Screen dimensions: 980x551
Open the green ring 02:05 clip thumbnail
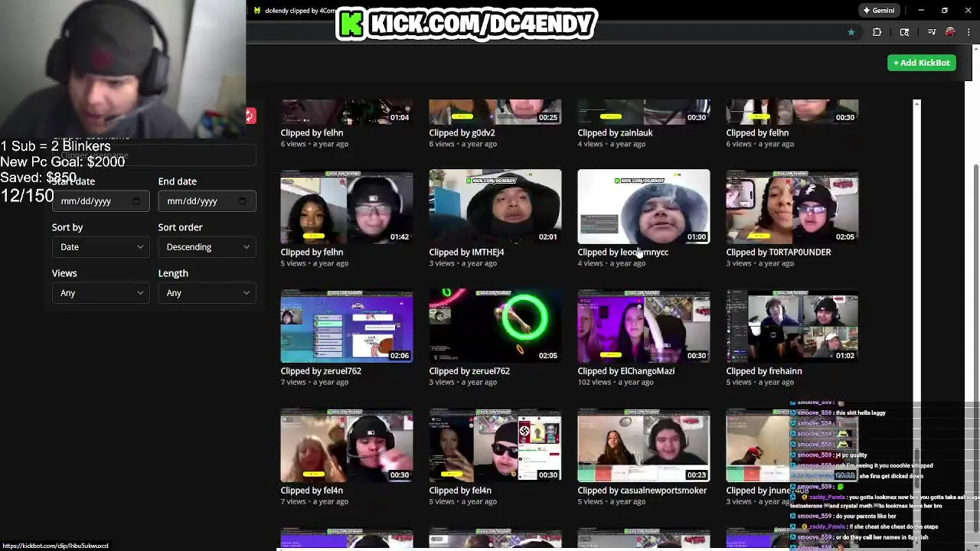(495, 326)
